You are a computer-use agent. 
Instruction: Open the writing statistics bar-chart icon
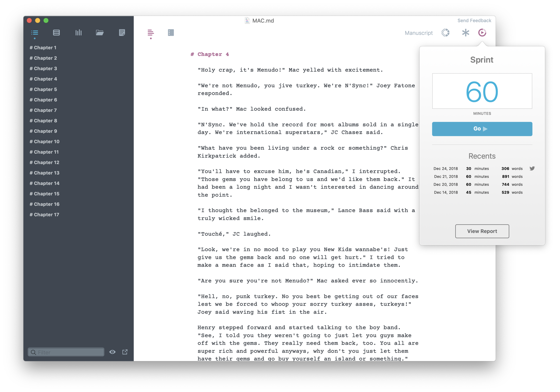(79, 32)
